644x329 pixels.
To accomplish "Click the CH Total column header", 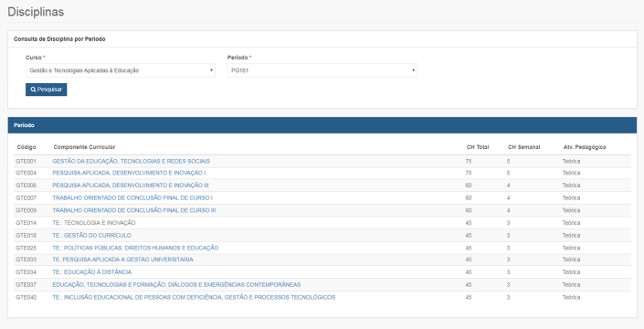I will coord(478,147).
